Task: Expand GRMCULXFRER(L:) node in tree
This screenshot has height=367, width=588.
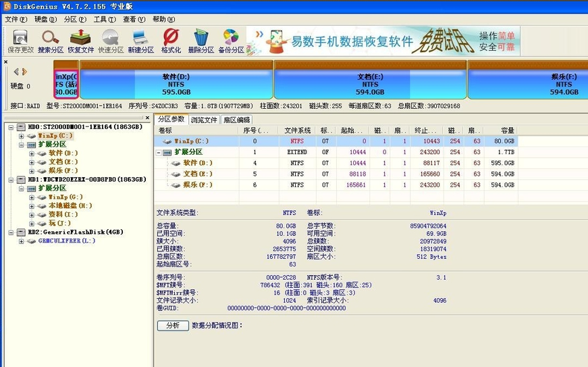Action: tap(22, 241)
